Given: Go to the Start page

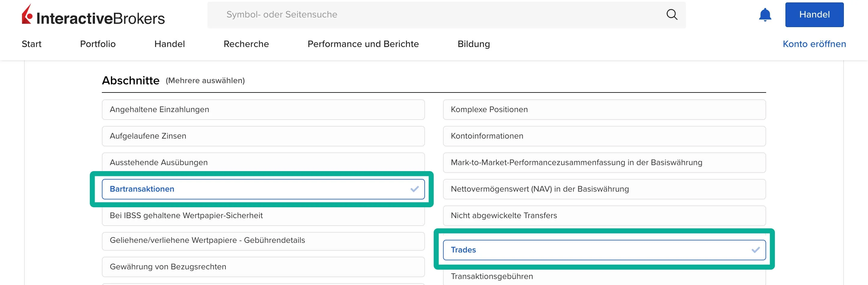Looking at the screenshot, I should (x=31, y=44).
